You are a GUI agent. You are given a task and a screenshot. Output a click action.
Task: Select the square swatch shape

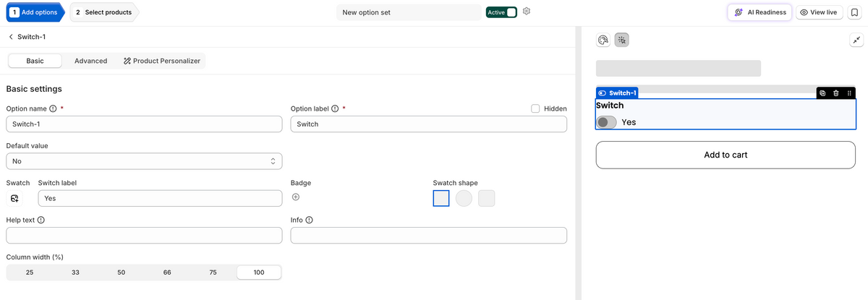(441, 198)
